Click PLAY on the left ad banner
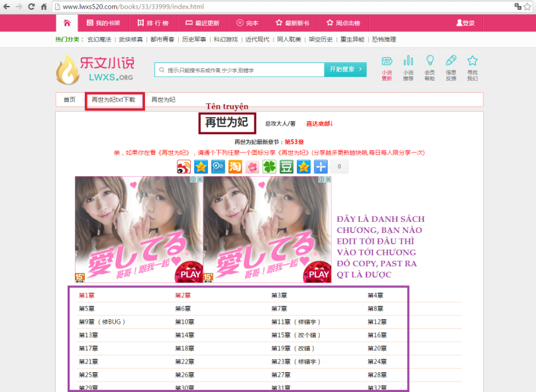Viewport: 536px width, 392px height. pyautogui.click(x=189, y=273)
